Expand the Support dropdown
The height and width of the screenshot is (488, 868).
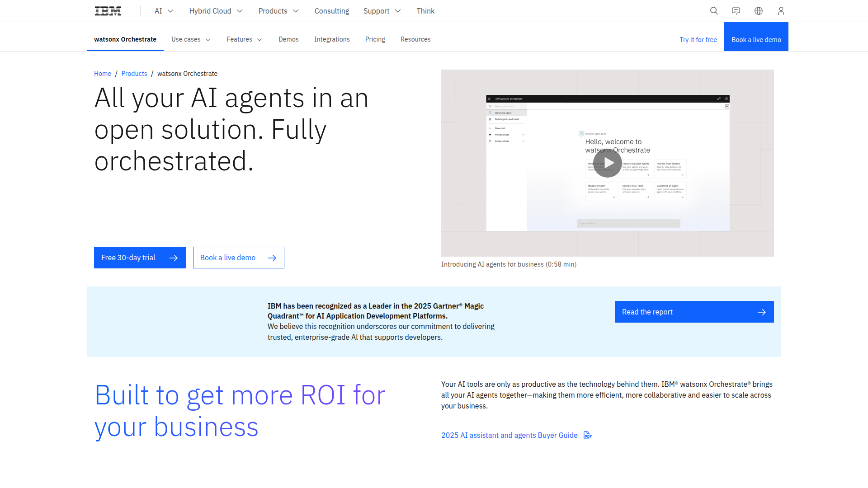tap(382, 11)
